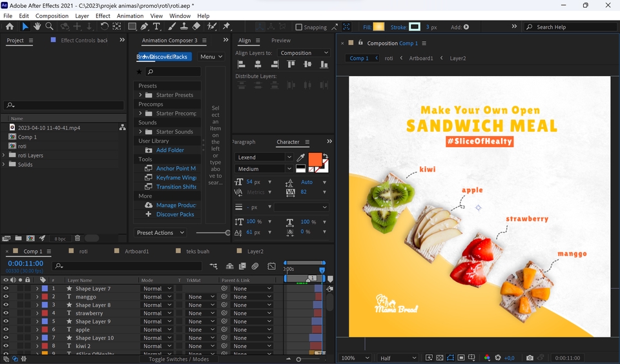Image resolution: width=620 pixels, height=364 pixels.
Task: Select the Brush tool
Action: [172, 26]
